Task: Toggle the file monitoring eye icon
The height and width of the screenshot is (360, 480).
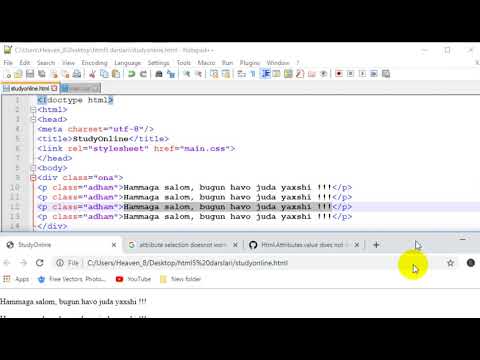Action: coord(323,74)
